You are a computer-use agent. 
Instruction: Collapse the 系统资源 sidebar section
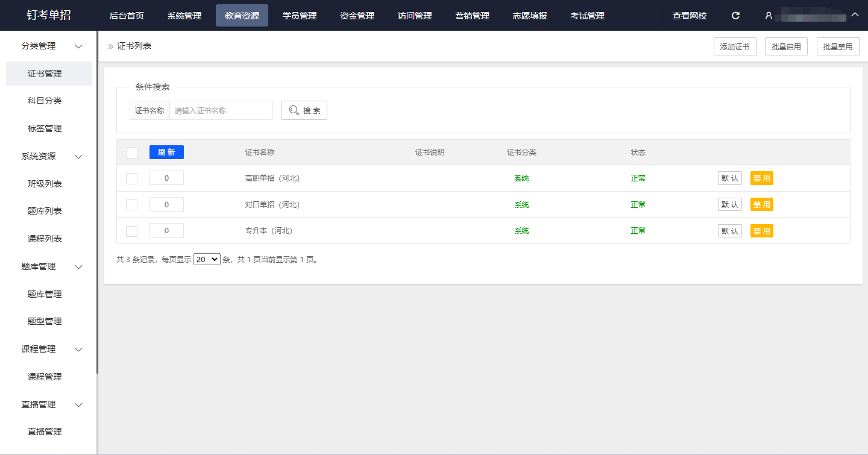[x=78, y=157]
